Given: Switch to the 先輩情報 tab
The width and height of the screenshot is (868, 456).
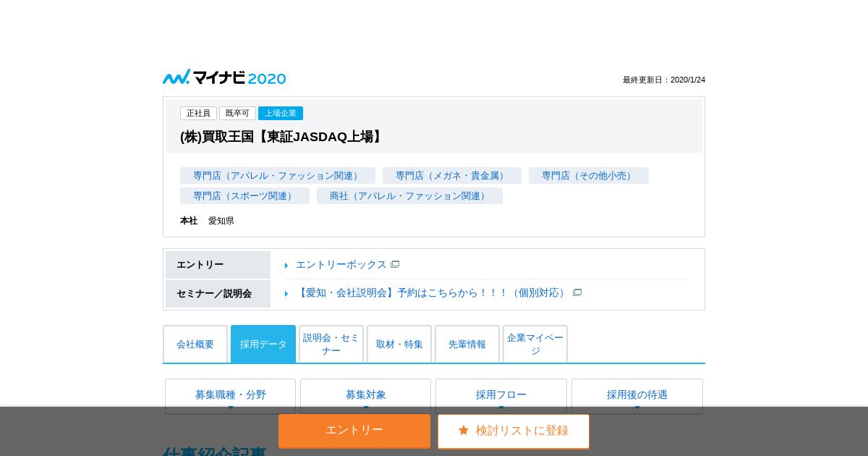Looking at the screenshot, I should (467, 345).
